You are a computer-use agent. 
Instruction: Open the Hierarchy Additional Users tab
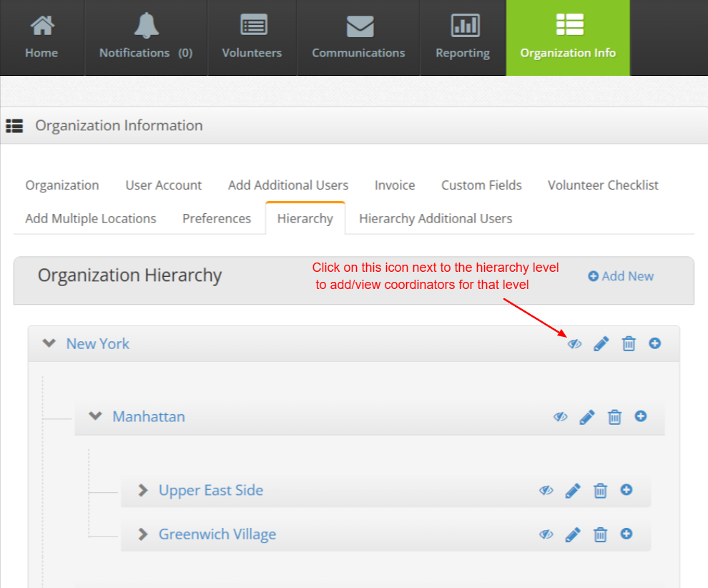pyautogui.click(x=436, y=218)
